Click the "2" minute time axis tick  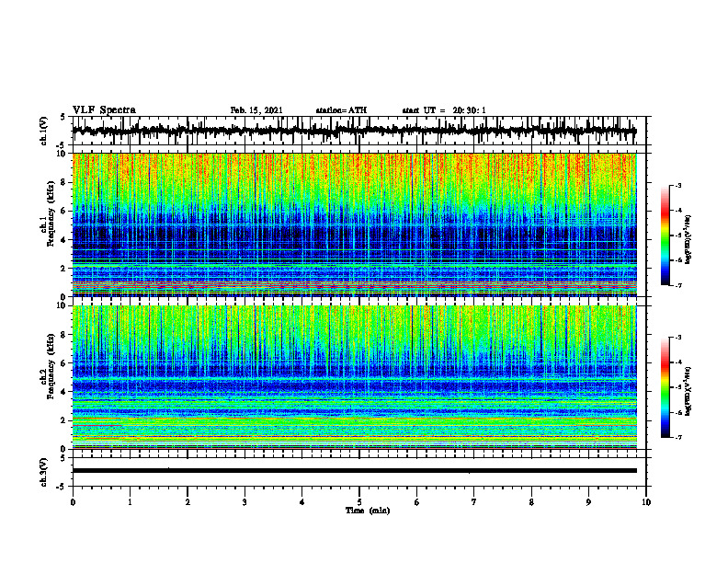coord(188,502)
